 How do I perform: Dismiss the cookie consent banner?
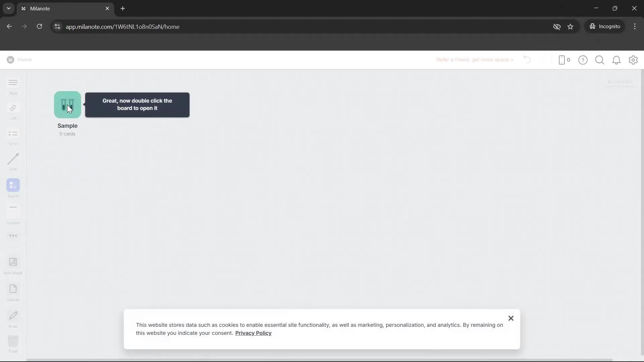[511, 318]
